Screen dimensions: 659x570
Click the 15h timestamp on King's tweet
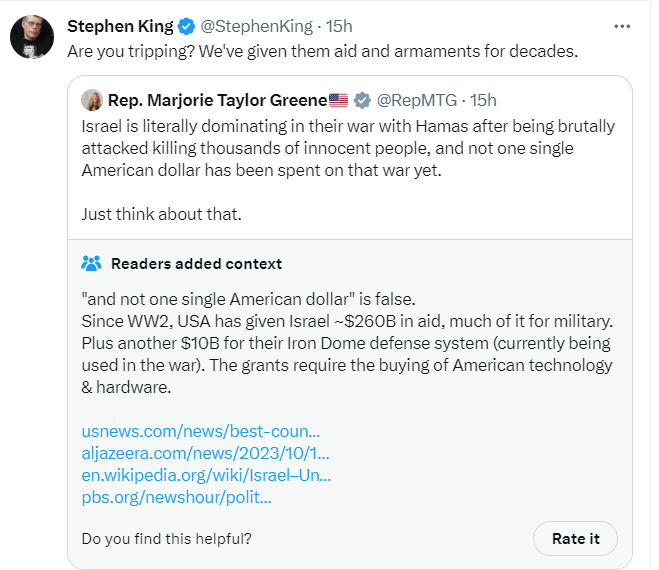339,26
